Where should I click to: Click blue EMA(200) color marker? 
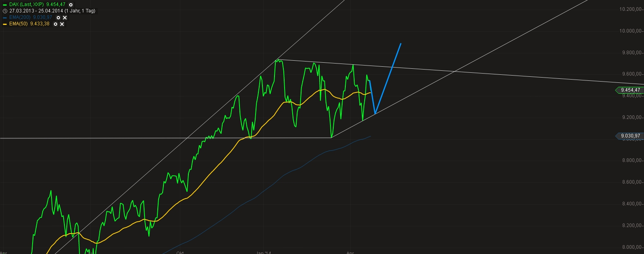(5, 18)
